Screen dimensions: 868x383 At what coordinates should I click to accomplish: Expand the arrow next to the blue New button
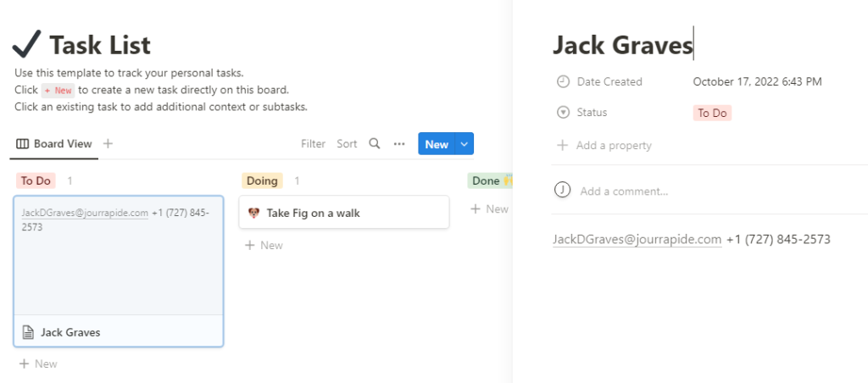point(464,144)
